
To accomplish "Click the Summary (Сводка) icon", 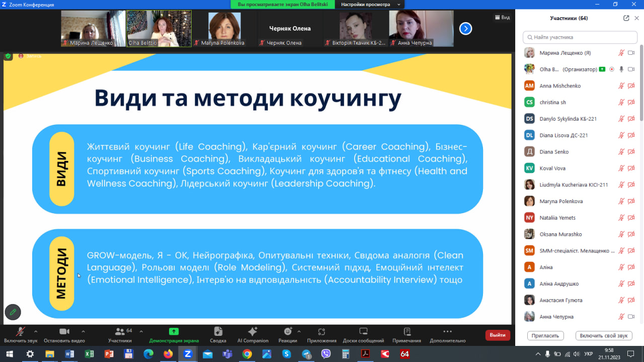I will (218, 334).
